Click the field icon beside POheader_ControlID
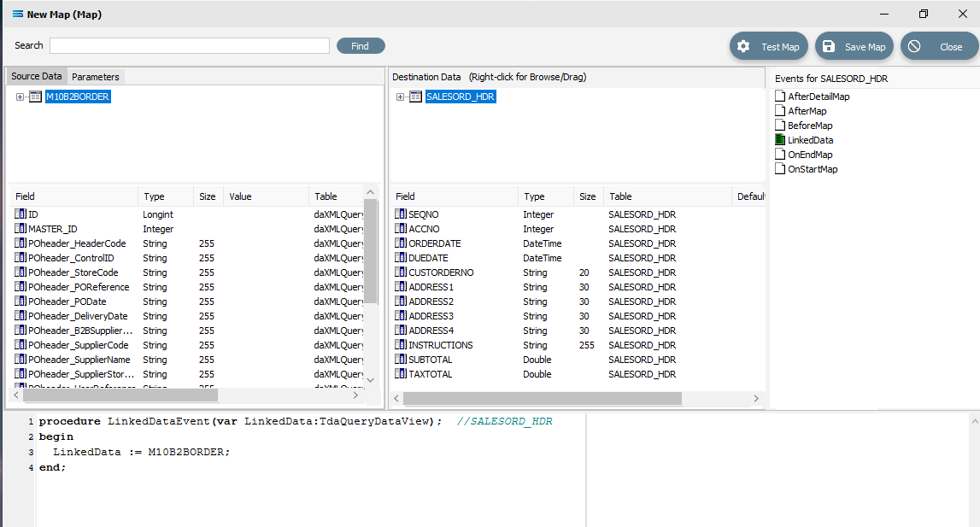Screen dimensions: 980x527 tap(21, 258)
